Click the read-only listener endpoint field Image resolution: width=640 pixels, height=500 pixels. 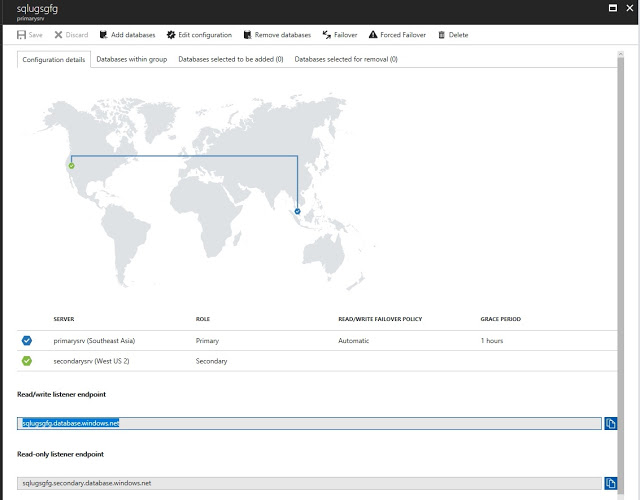pos(309,483)
